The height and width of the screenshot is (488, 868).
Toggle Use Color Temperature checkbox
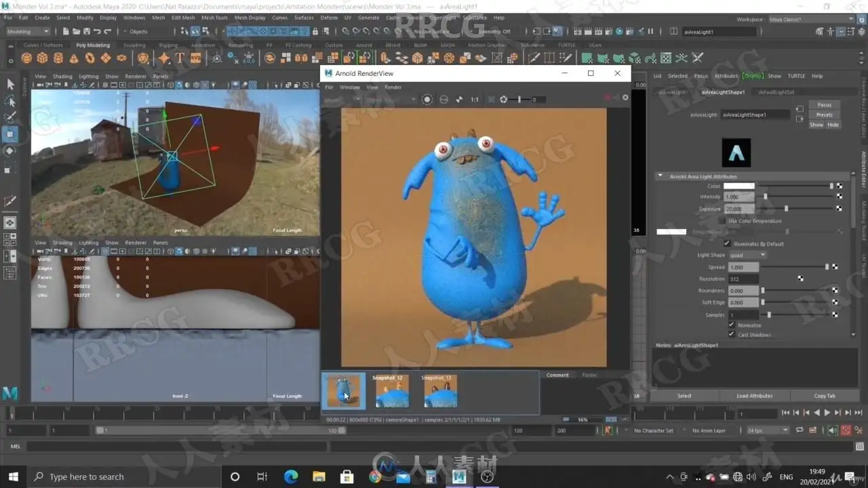(722, 221)
